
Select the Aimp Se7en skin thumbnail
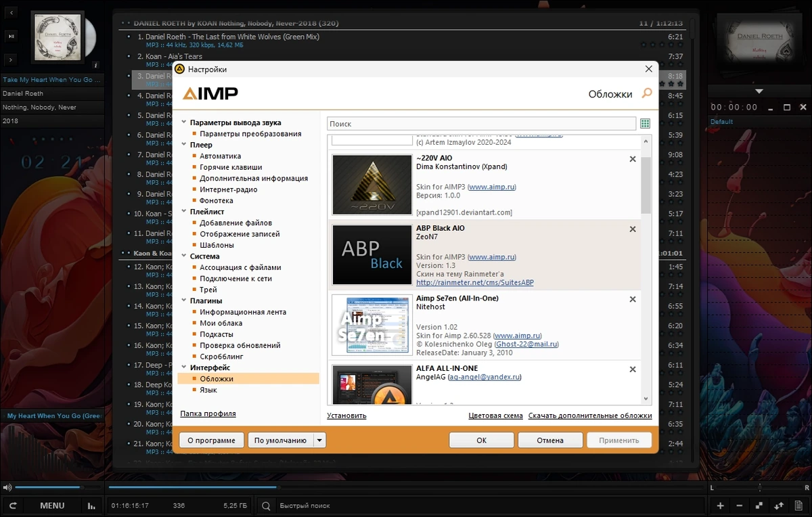coord(372,325)
